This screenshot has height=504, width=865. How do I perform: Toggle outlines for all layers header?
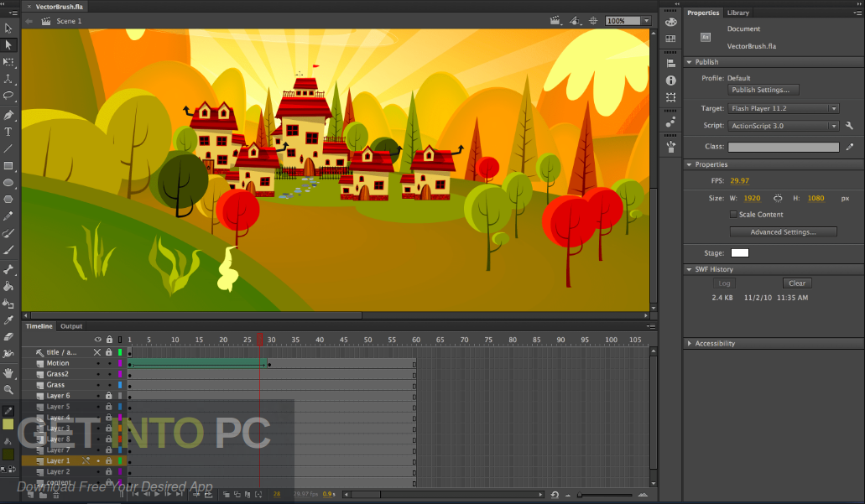click(x=120, y=340)
